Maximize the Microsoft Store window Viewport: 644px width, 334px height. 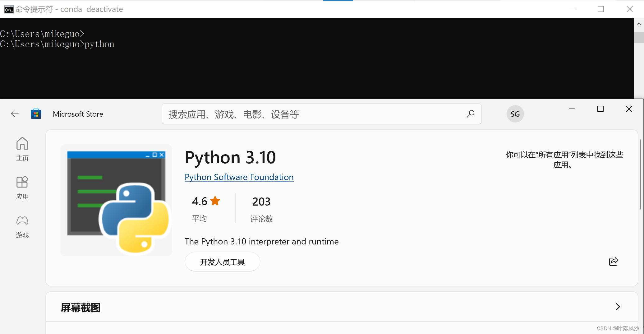coord(600,109)
